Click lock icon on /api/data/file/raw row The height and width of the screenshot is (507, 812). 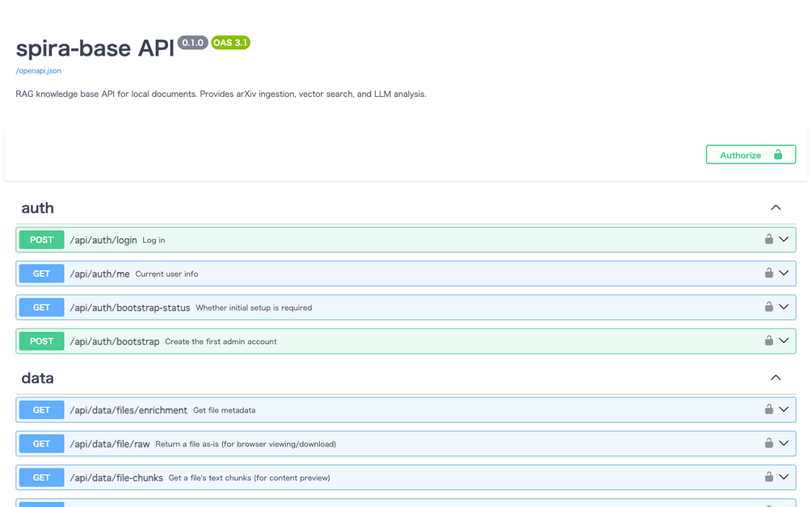click(x=769, y=443)
